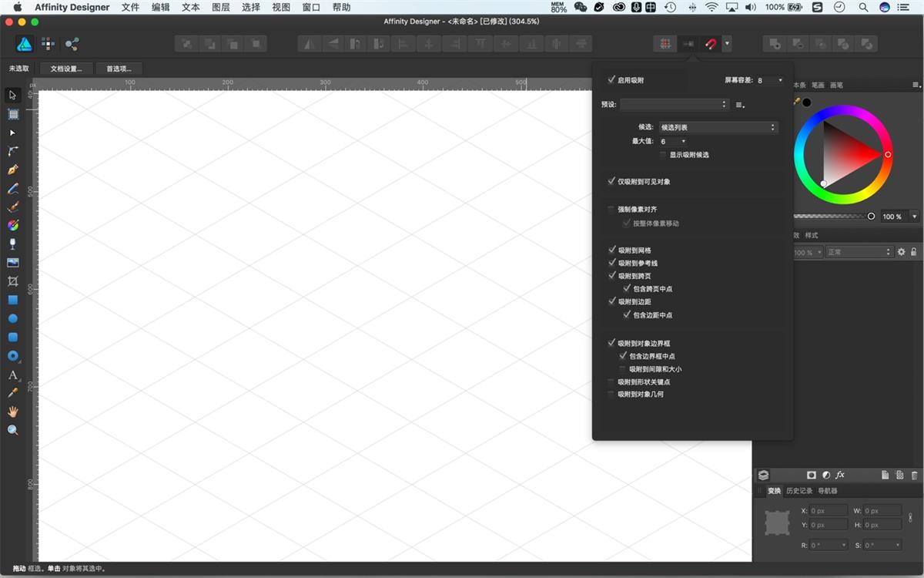Choose the Zoom magnifier tool
This screenshot has width=924, height=578.
click(12, 430)
